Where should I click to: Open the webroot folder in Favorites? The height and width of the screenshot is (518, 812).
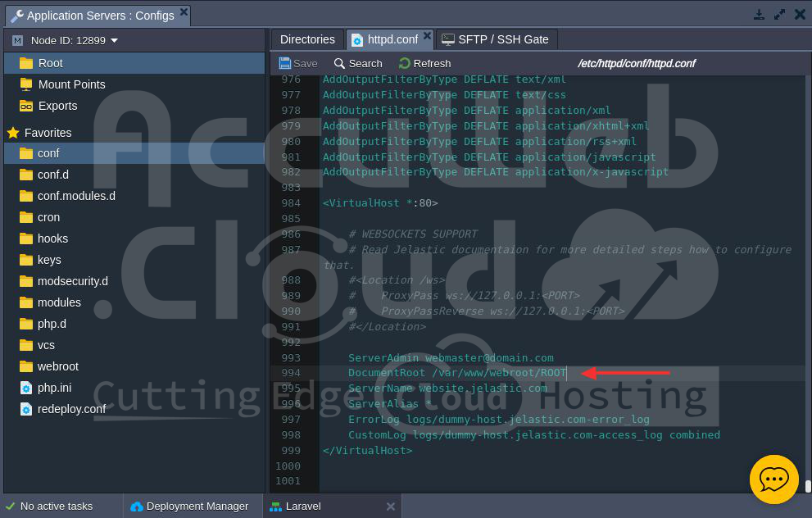57,366
